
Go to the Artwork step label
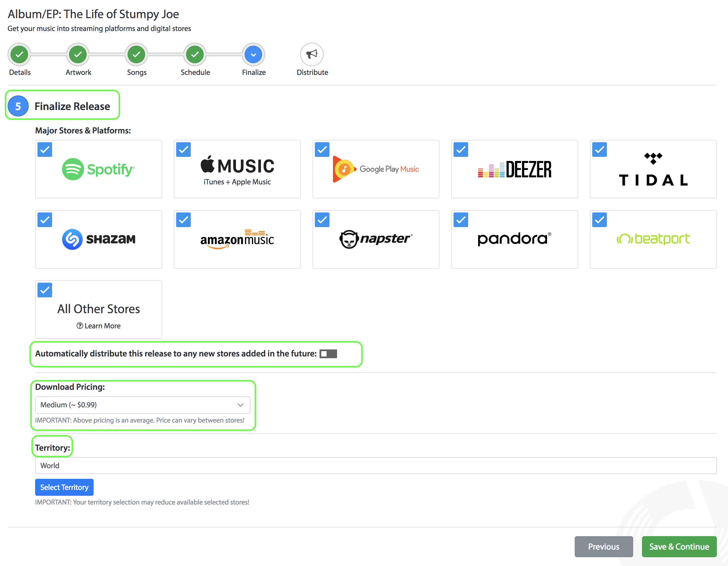click(x=78, y=72)
